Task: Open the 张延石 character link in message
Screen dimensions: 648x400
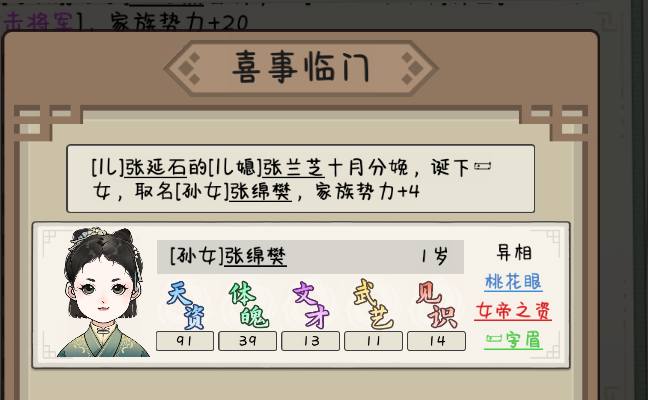Action: [156, 167]
